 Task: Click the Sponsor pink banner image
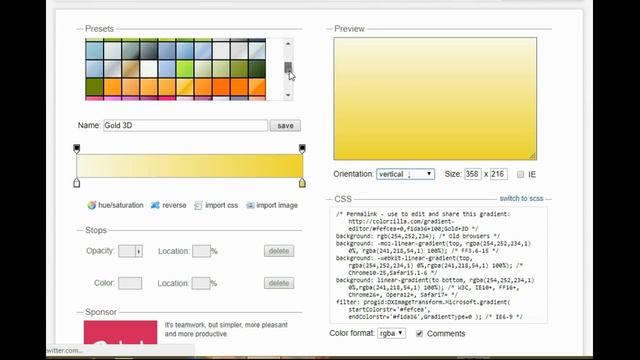pos(120,332)
